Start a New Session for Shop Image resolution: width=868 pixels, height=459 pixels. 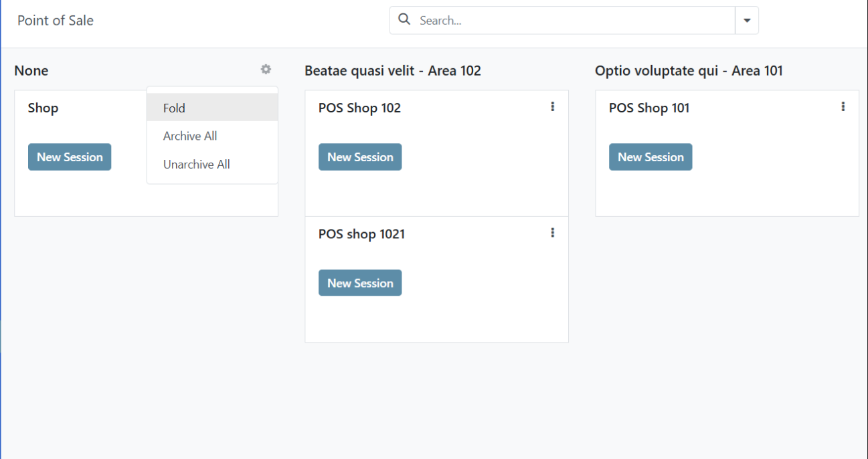tap(70, 157)
